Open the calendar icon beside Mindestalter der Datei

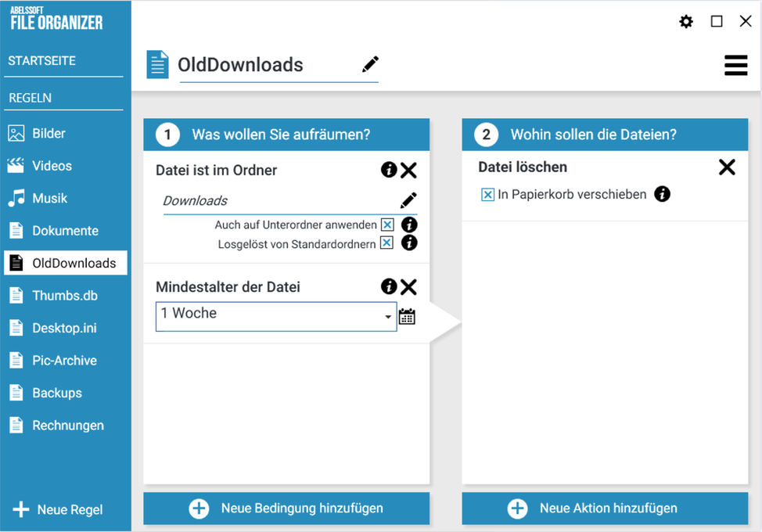(407, 316)
